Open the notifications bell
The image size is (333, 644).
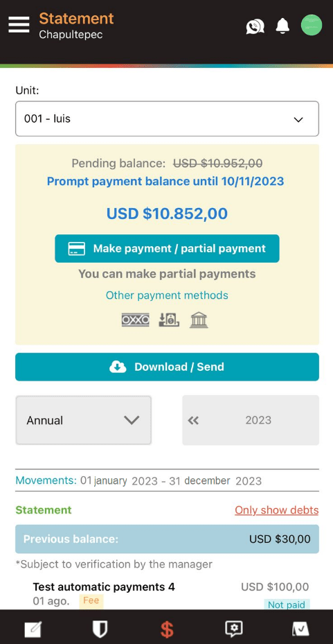[282, 26]
